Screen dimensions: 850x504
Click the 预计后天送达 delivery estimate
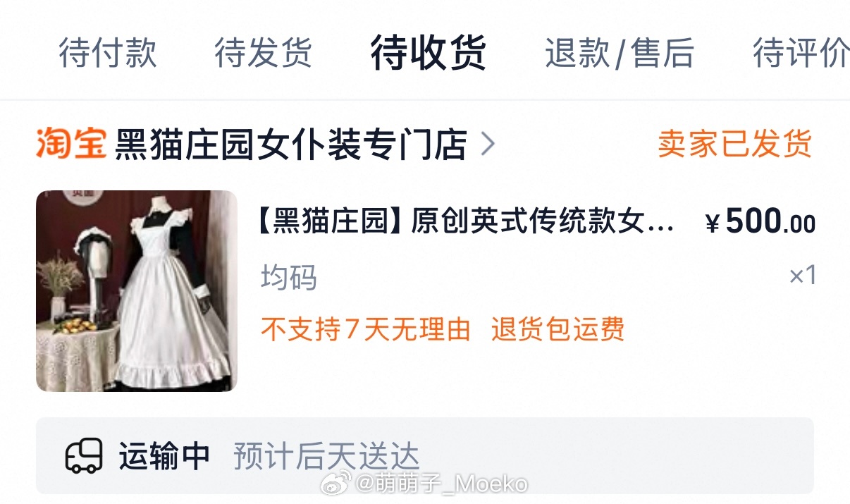(x=326, y=456)
